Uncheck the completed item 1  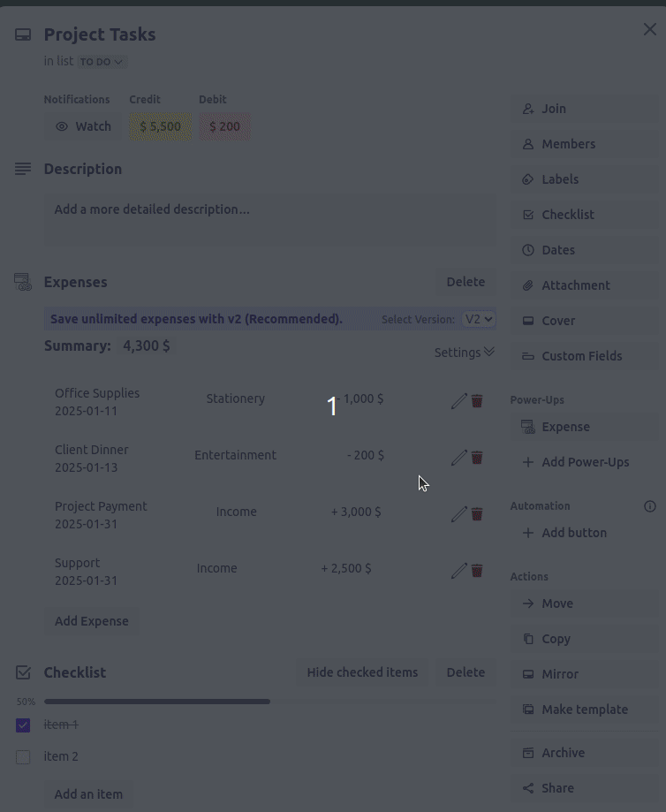click(23, 725)
